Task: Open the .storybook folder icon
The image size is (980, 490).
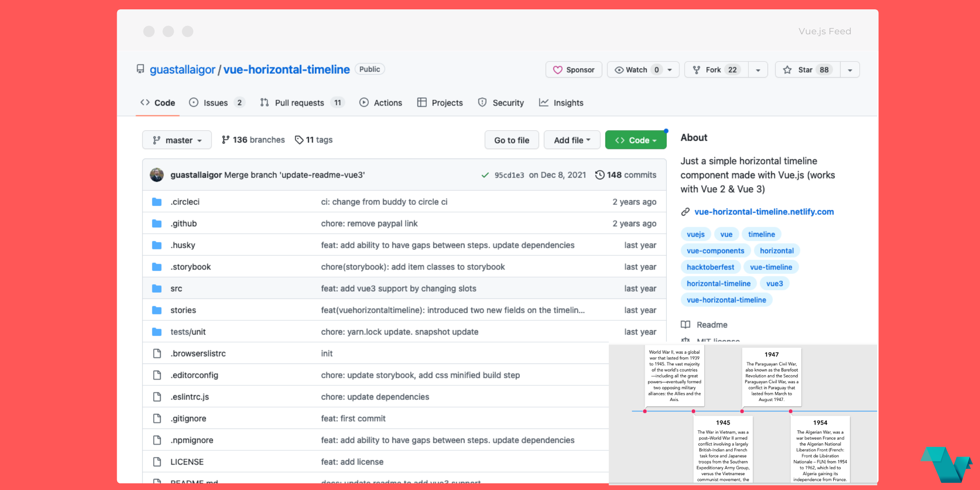Action: coord(157,266)
